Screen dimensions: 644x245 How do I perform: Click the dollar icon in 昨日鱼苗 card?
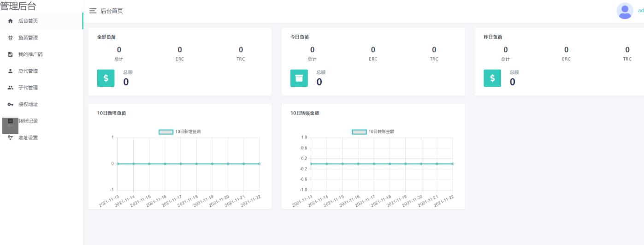tap(492, 78)
